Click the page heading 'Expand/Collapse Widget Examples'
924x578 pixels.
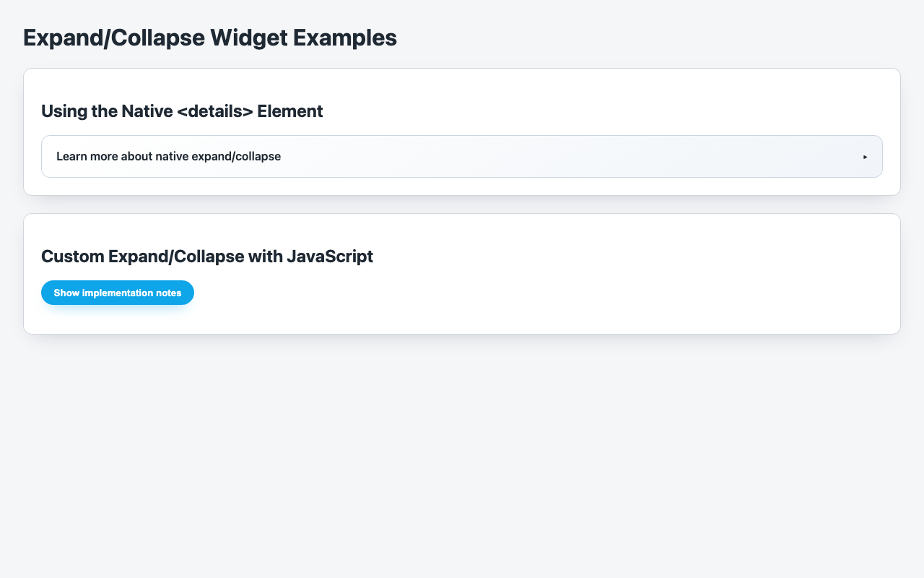point(210,38)
